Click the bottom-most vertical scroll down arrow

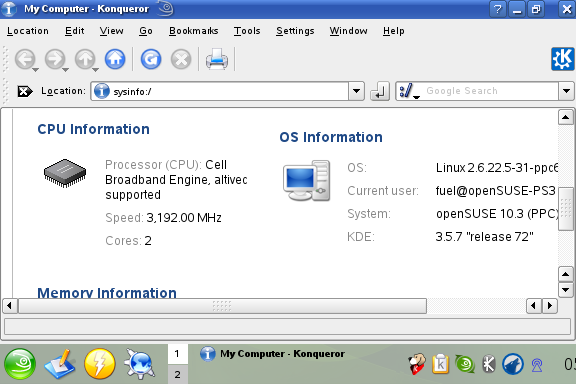pyautogui.click(x=566, y=290)
